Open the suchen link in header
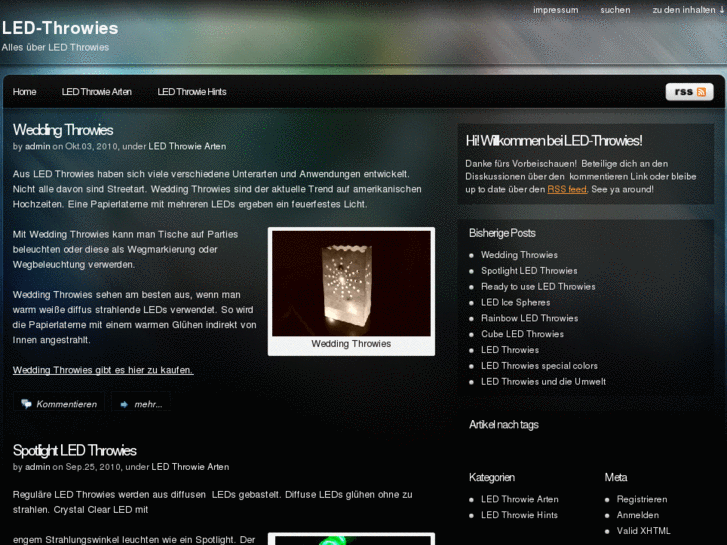Viewport: 727px width, 545px height. point(615,10)
